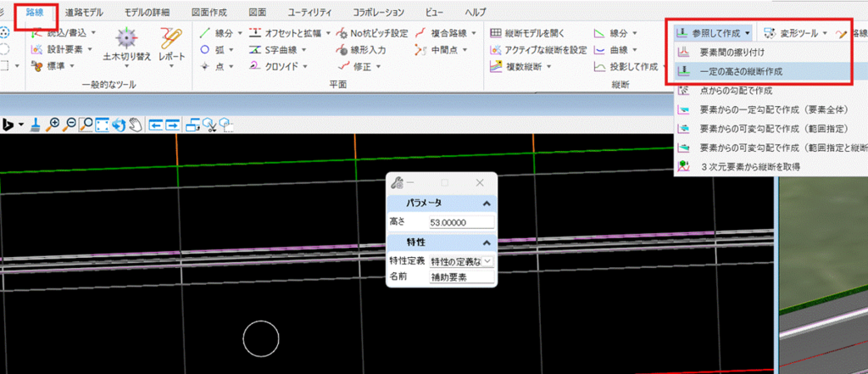This screenshot has height=374, width=868.
Task: Click アクティブな縦断を設定 button
Action: tap(538, 50)
